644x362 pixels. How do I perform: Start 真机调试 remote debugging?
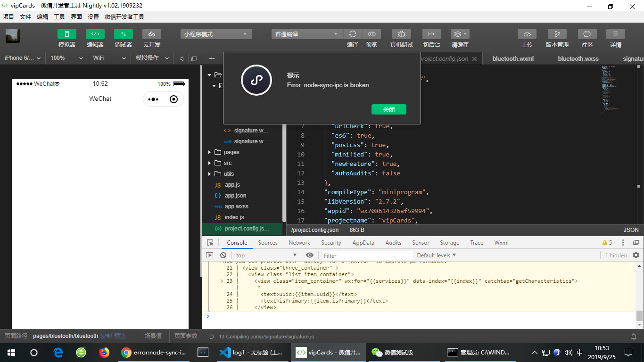click(402, 34)
